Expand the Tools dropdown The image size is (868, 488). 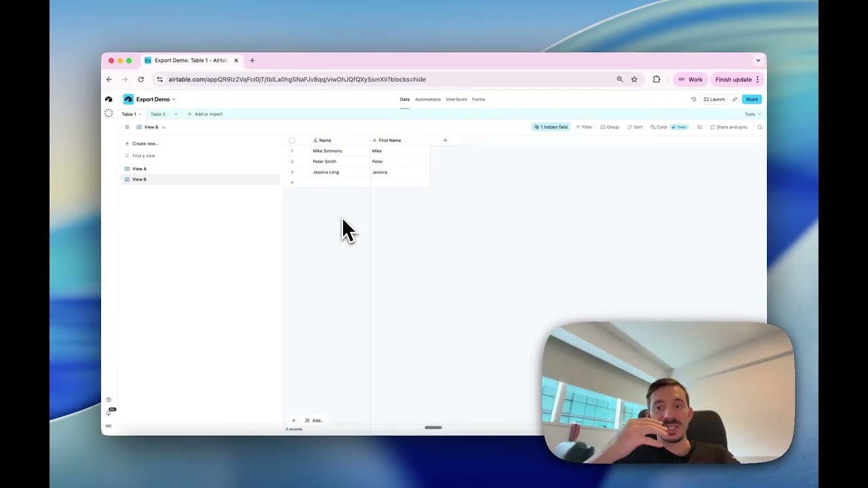click(x=753, y=114)
